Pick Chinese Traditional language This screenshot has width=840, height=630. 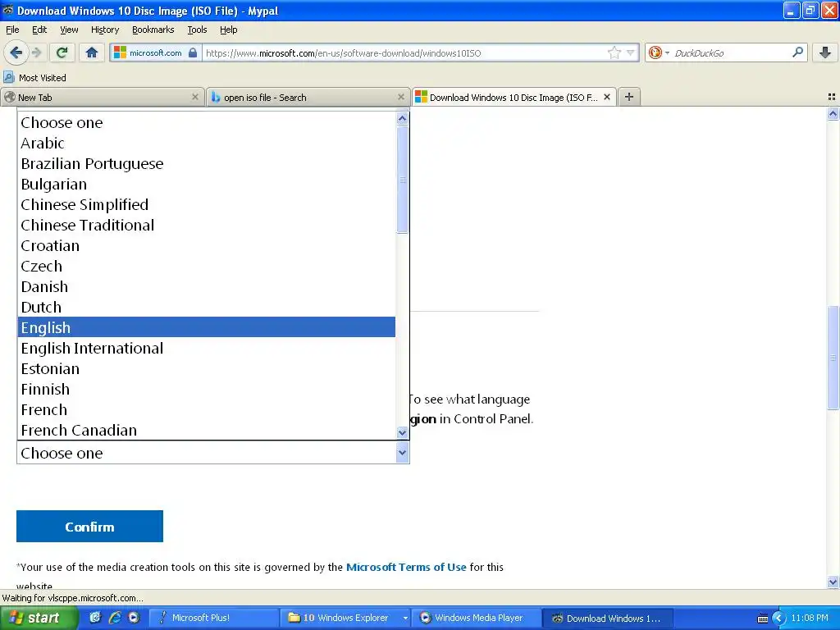point(207,225)
